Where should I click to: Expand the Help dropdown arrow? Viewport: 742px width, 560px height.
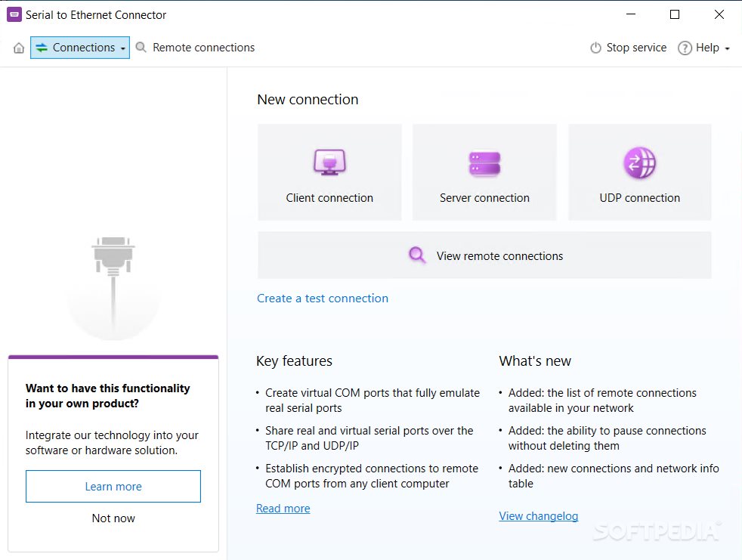click(728, 48)
